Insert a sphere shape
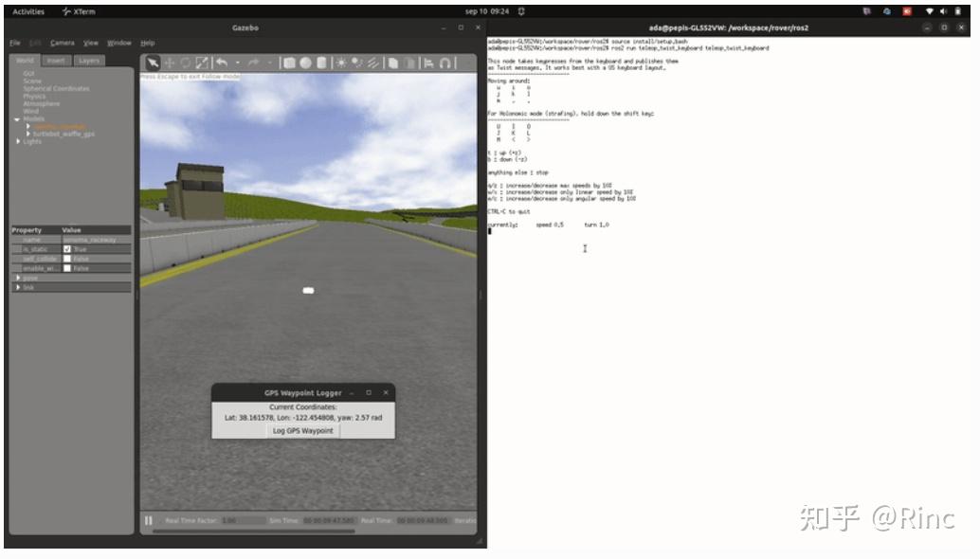The image size is (980, 559). 305,63
